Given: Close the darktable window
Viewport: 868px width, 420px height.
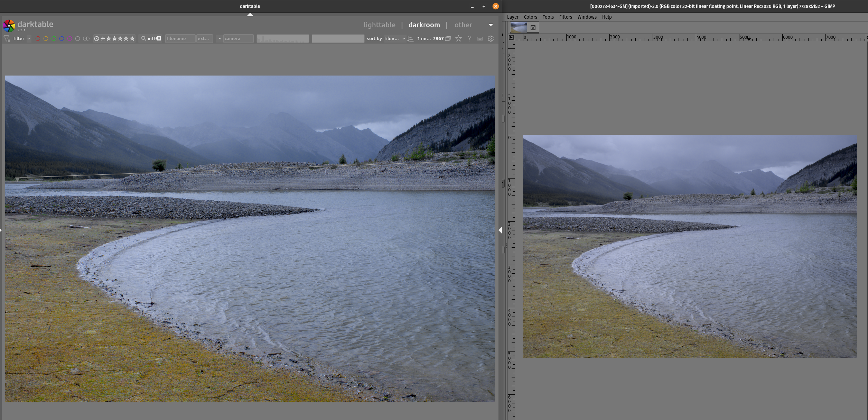Looking at the screenshot, I should pyautogui.click(x=495, y=6).
